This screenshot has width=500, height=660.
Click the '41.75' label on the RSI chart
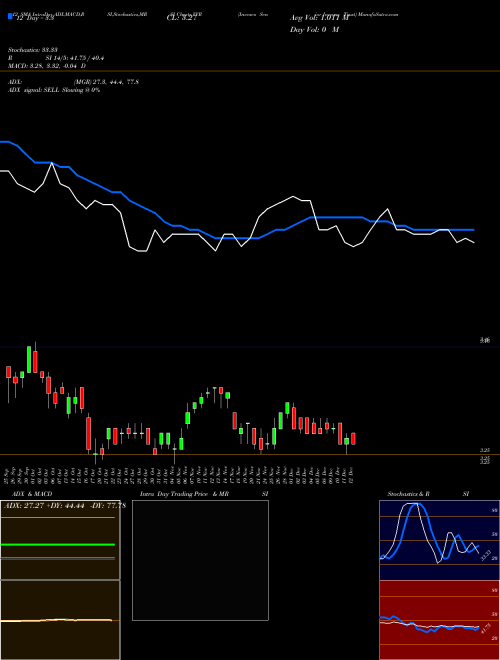tap(485, 630)
